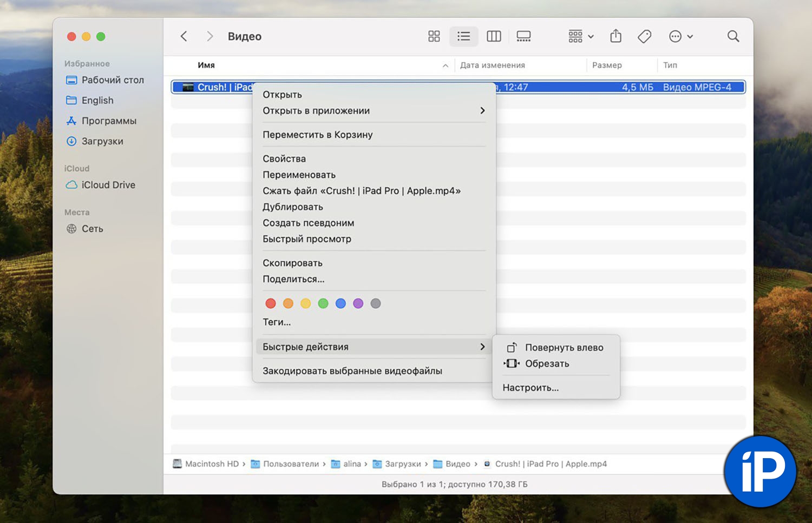Select Переименовать in the context menu
The width and height of the screenshot is (812, 523).
[299, 175]
